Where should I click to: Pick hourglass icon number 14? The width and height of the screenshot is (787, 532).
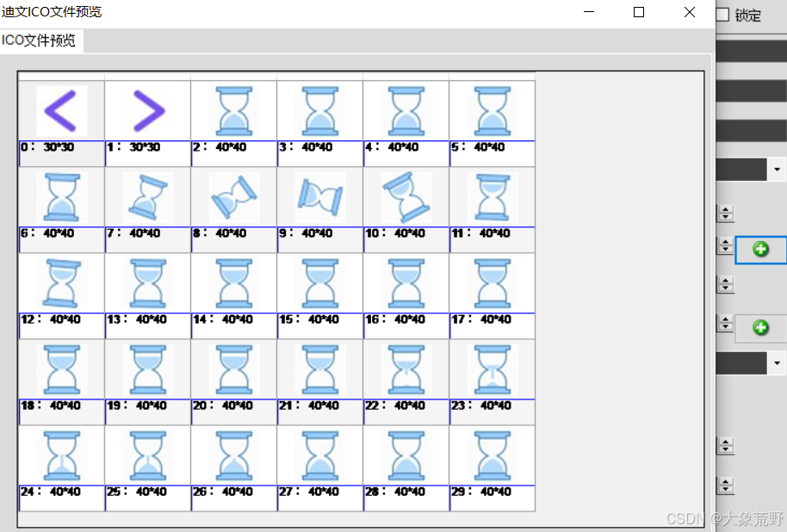coord(234,283)
